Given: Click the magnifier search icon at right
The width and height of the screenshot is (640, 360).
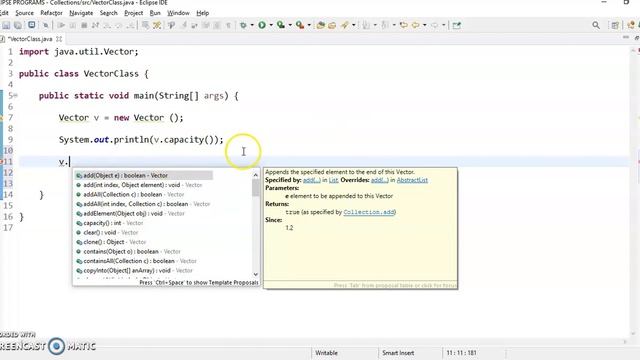Looking at the screenshot, I should 596,25.
